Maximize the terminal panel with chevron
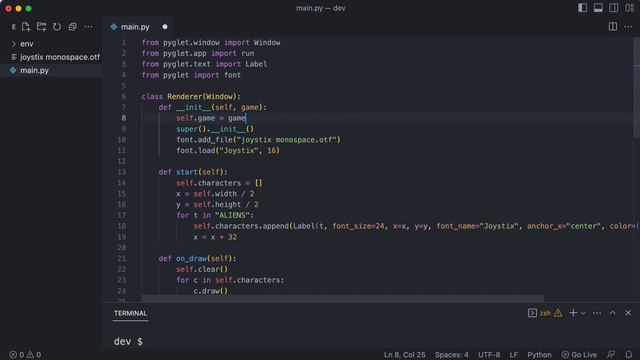 click(613, 313)
